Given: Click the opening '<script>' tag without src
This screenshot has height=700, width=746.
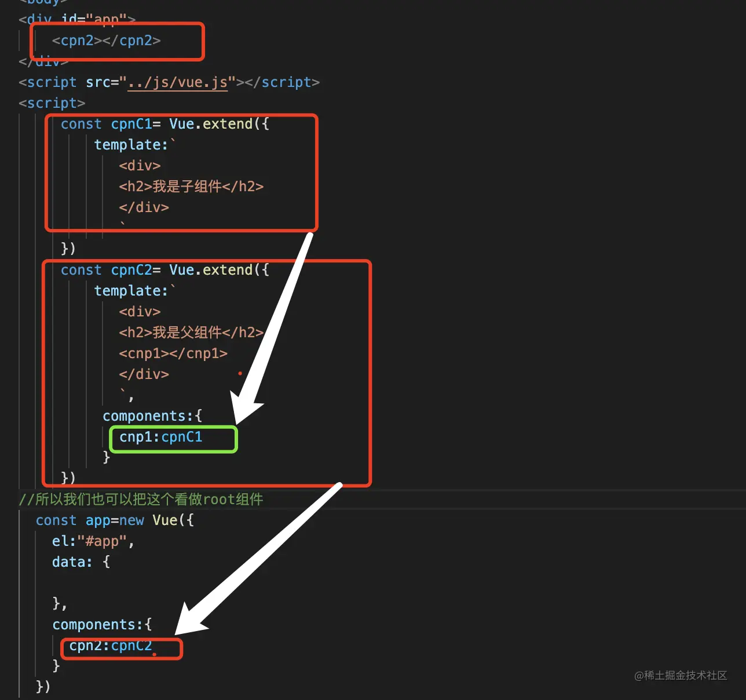Looking at the screenshot, I should point(52,103).
